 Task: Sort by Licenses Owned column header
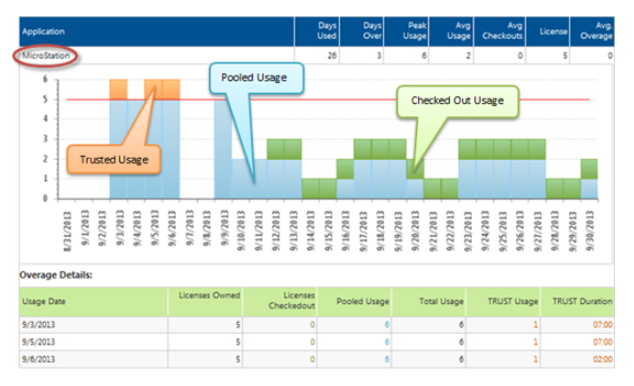[209, 295]
